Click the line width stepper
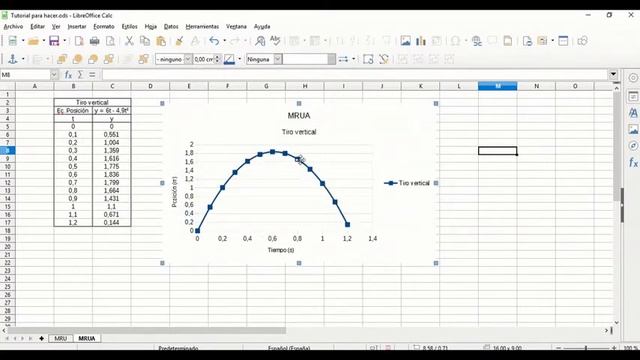This screenshot has height=360, width=640. [218, 59]
